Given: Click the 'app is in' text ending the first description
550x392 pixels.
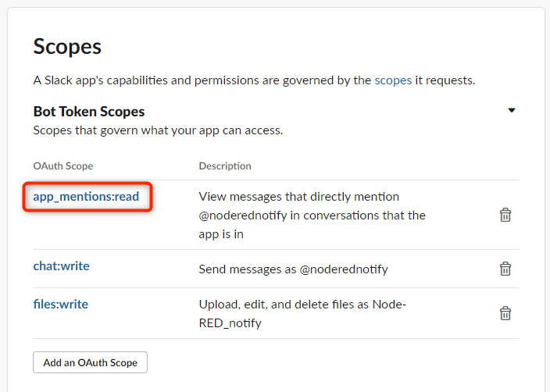Looking at the screenshot, I should (221, 233).
